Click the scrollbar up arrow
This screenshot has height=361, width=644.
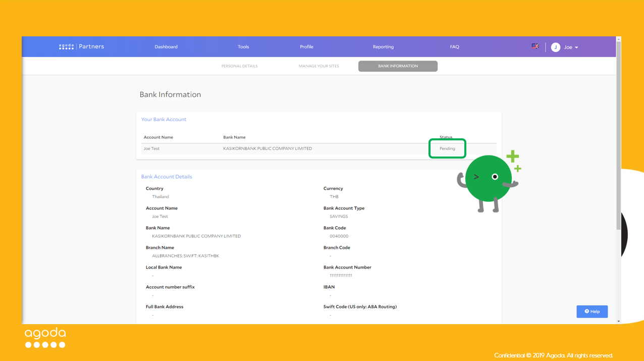pos(619,39)
